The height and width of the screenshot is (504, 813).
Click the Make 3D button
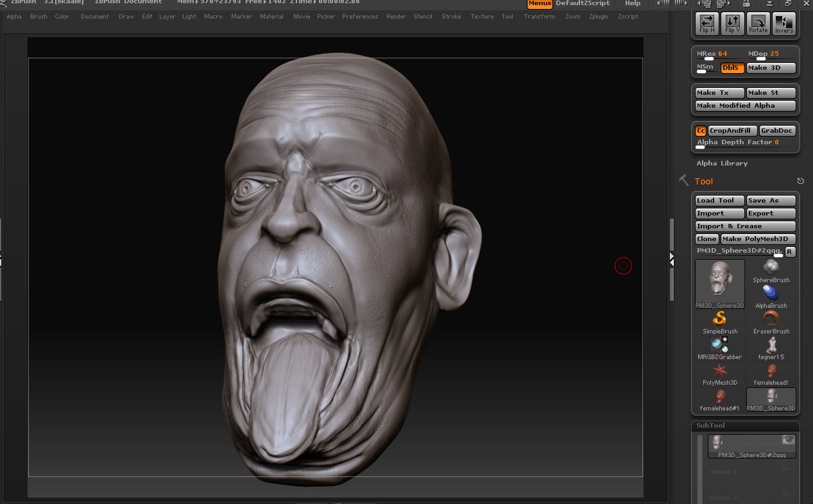(771, 68)
